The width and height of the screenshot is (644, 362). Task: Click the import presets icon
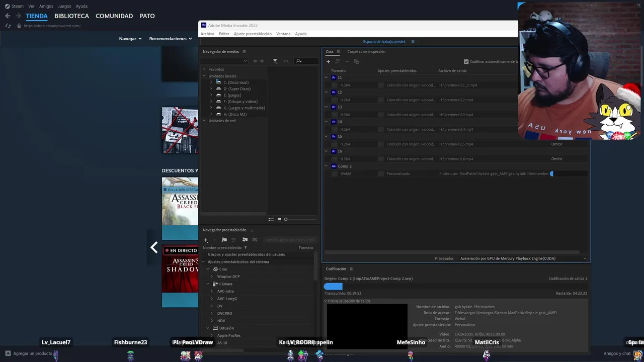pyautogui.click(x=245, y=240)
